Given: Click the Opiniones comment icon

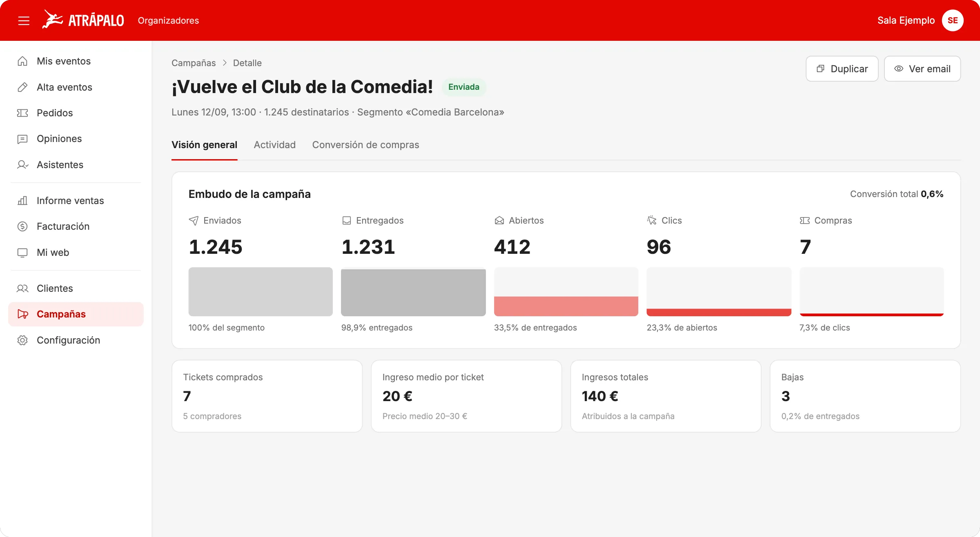Looking at the screenshot, I should tap(22, 139).
